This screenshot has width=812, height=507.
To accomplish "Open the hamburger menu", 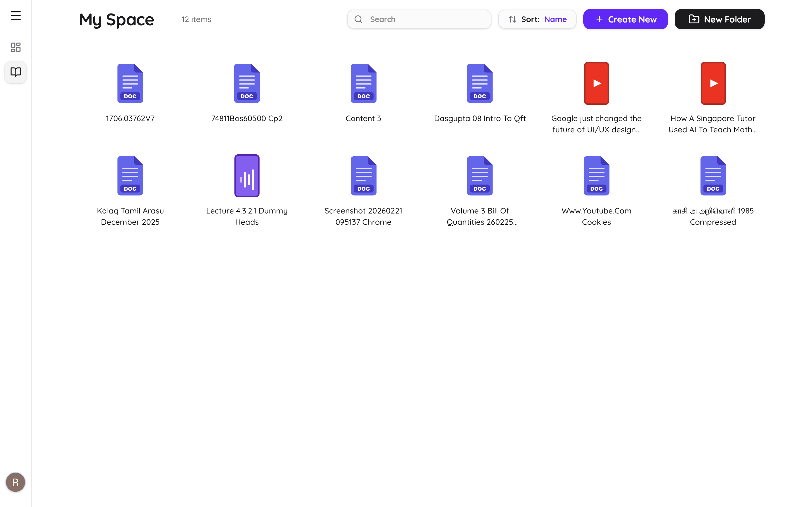I will click(x=16, y=16).
